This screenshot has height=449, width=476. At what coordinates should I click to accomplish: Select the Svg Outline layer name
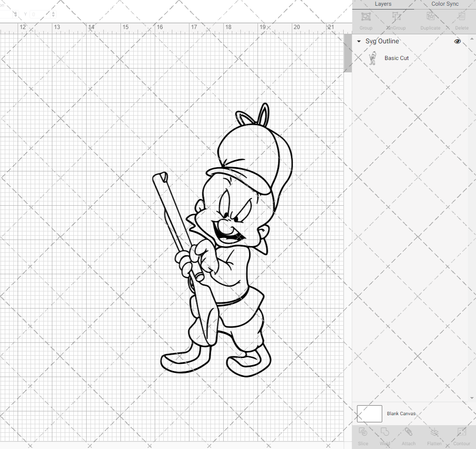(382, 41)
